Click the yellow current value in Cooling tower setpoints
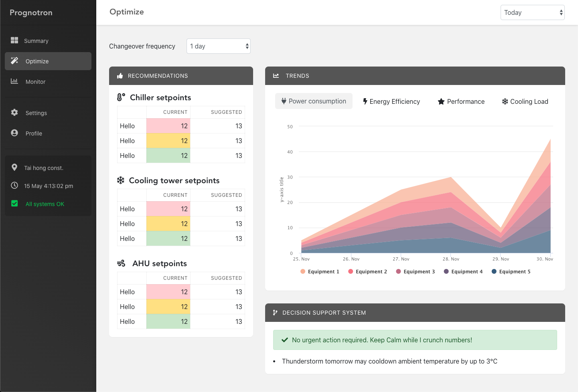This screenshot has height=392, width=578. click(x=168, y=224)
